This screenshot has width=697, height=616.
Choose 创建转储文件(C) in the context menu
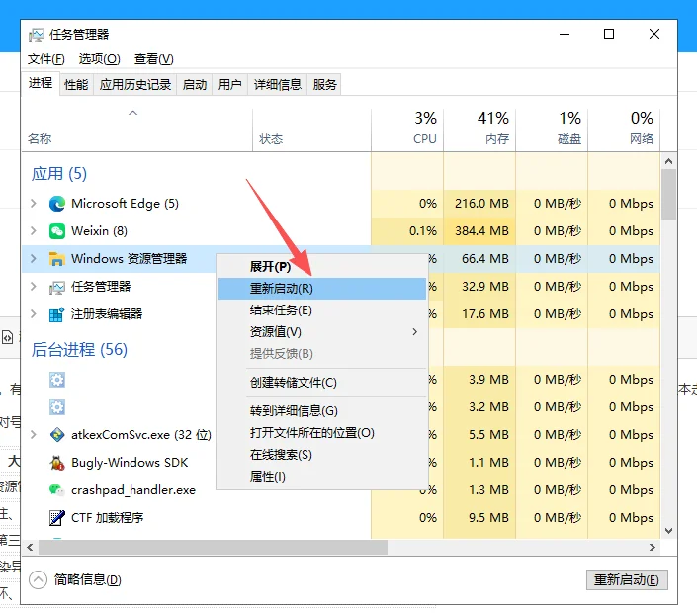322,383
